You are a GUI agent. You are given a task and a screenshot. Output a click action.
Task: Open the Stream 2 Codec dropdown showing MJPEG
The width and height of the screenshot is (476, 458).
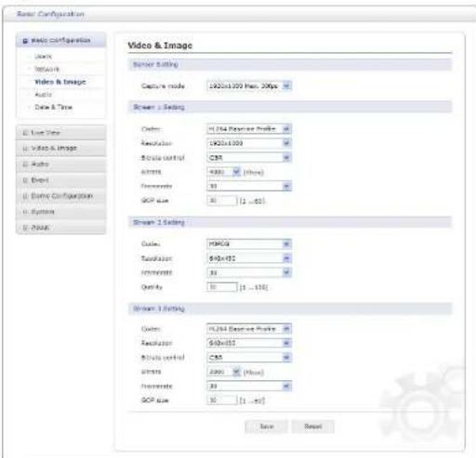pos(249,244)
